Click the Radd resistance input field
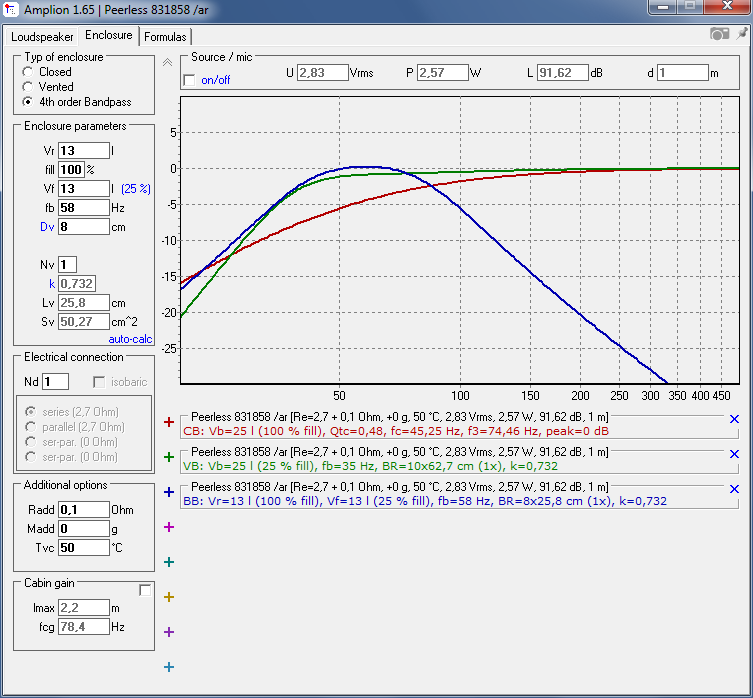The width and height of the screenshot is (753, 698). 84,510
